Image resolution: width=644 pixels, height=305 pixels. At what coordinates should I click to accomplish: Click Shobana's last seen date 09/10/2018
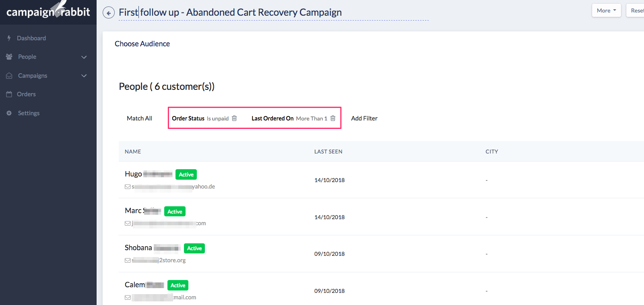point(330,254)
